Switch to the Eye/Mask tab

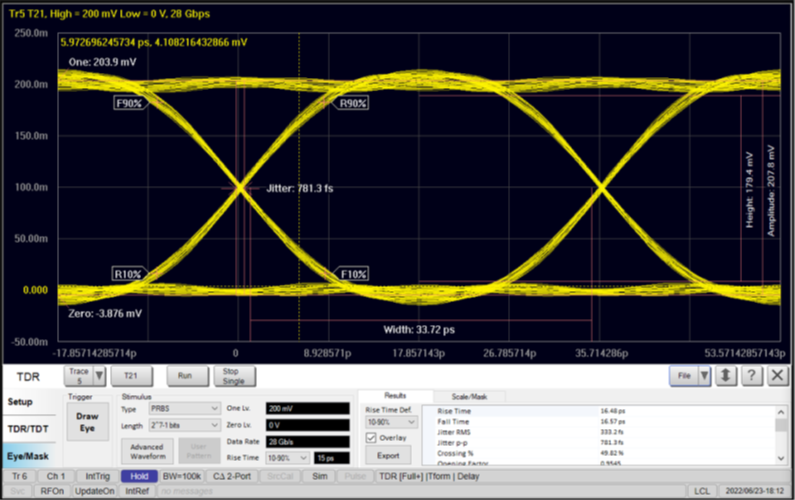(28, 456)
